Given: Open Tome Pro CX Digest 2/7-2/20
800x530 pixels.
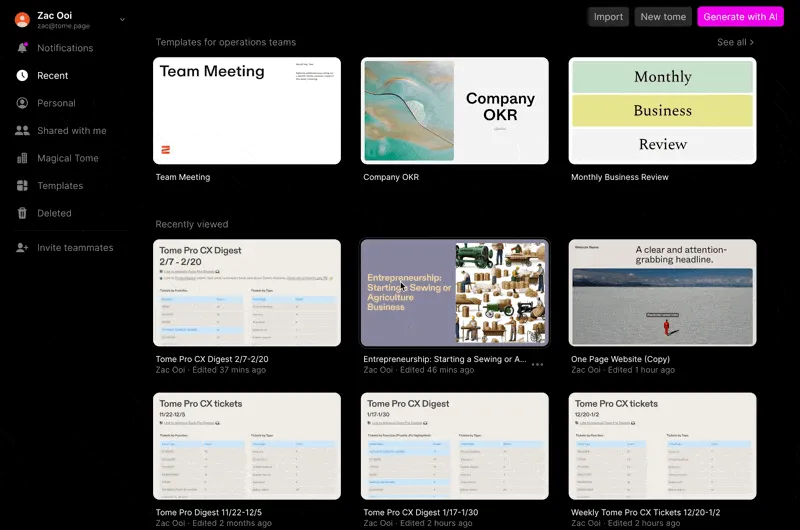Looking at the screenshot, I should click(x=247, y=293).
